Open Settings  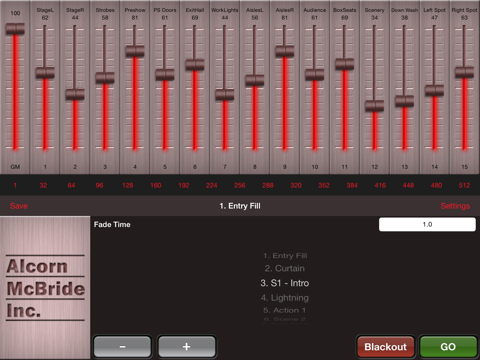coord(455,206)
